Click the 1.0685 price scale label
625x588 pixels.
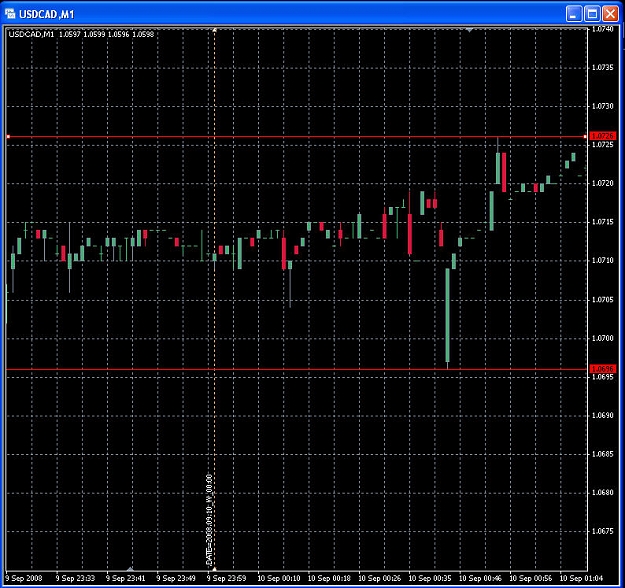pyautogui.click(x=602, y=454)
